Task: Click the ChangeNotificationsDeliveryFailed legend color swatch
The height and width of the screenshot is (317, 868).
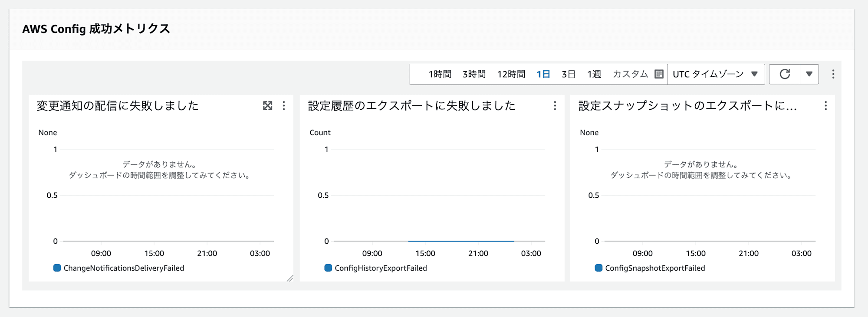Action: pyautogui.click(x=57, y=268)
